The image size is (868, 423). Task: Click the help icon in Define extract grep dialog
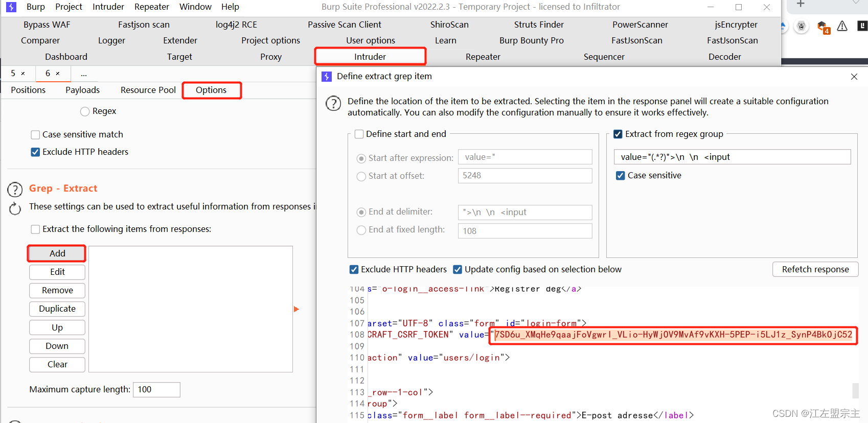(x=333, y=104)
